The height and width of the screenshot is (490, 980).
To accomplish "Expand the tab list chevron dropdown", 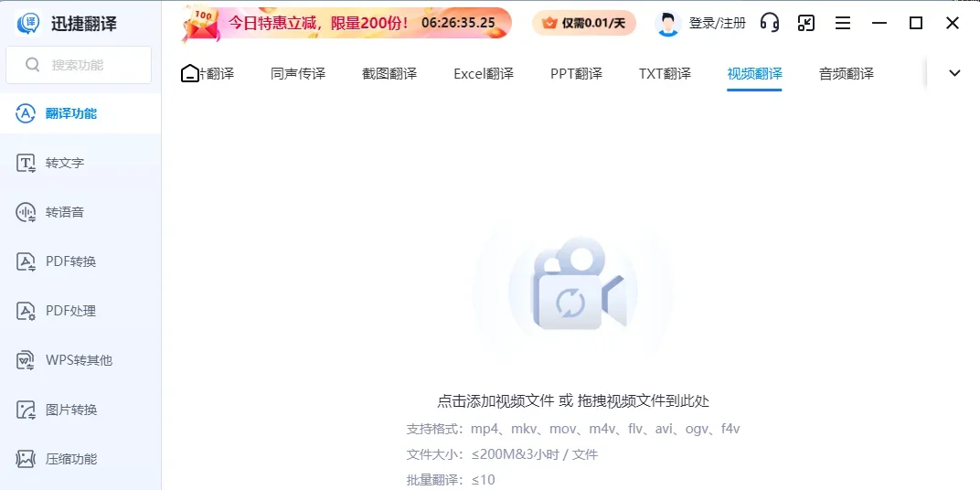I will tap(954, 73).
